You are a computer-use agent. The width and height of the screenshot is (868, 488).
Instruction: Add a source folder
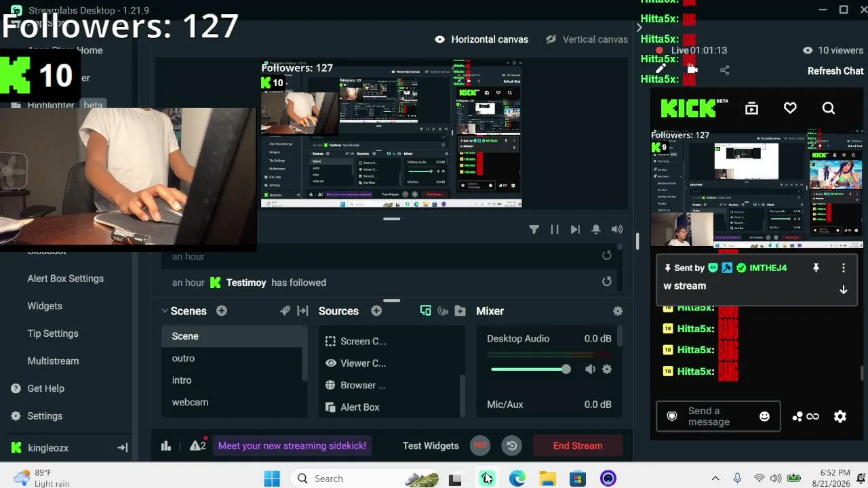point(460,311)
